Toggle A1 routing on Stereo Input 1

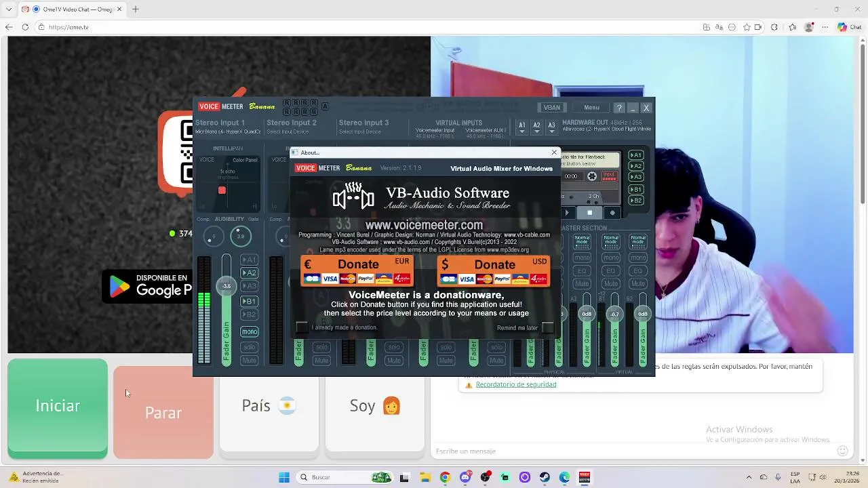[x=250, y=260]
